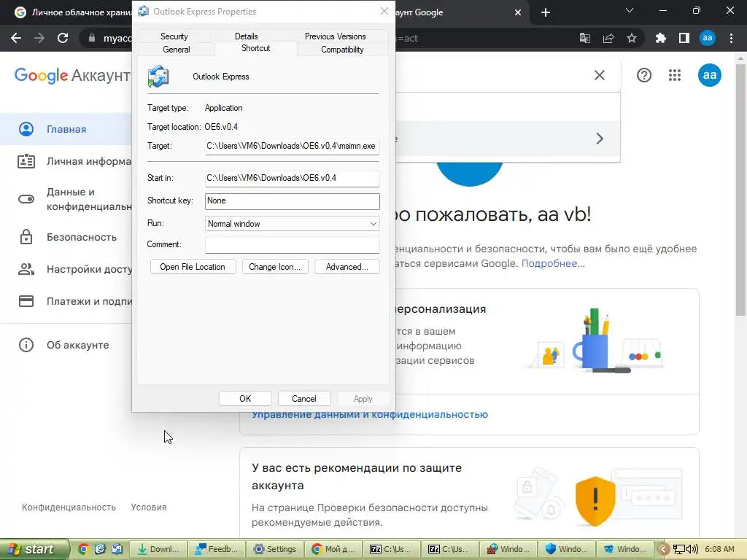Open Chrome three-dot menu

[731, 38]
